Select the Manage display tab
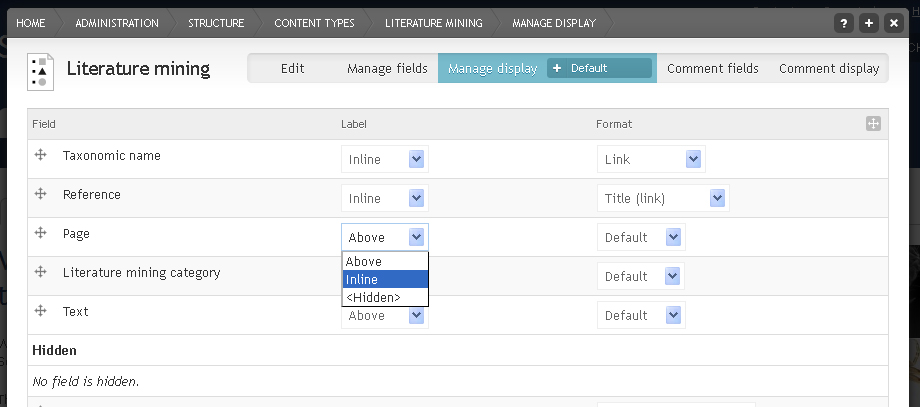This screenshot has width=920, height=407. [x=492, y=69]
